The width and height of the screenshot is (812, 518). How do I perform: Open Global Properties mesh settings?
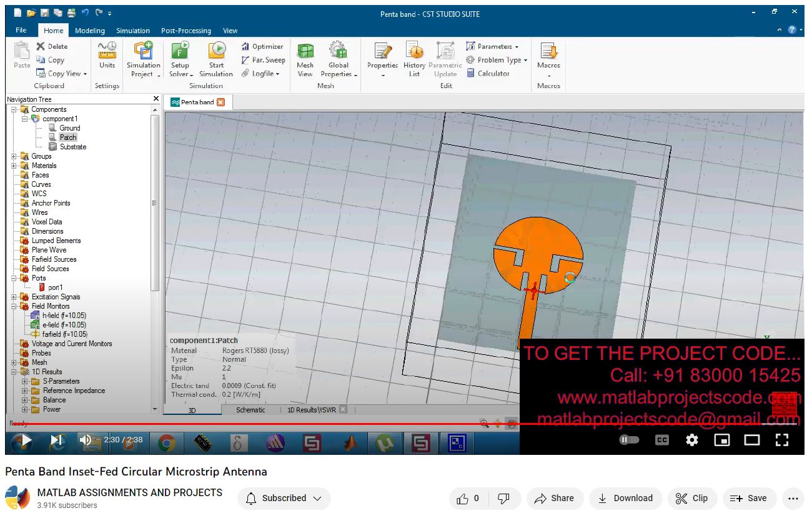pyautogui.click(x=338, y=52)
